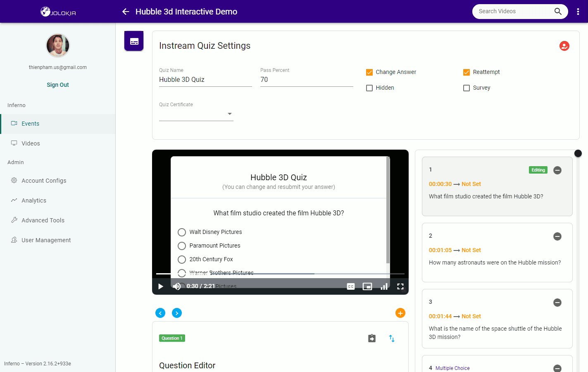Select the 20th Century Fox answer

tap(182, 260)
